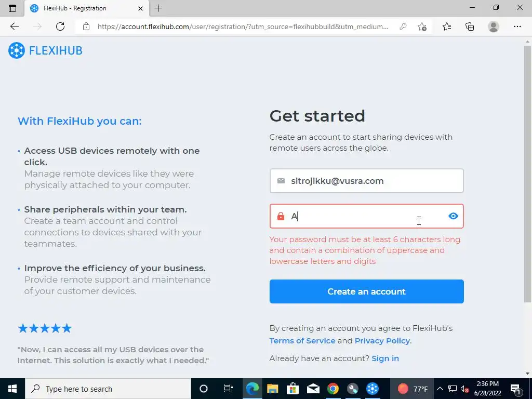
Task: Follow the Sign in link
Action: pyautogui.click(x=385, y=358)
